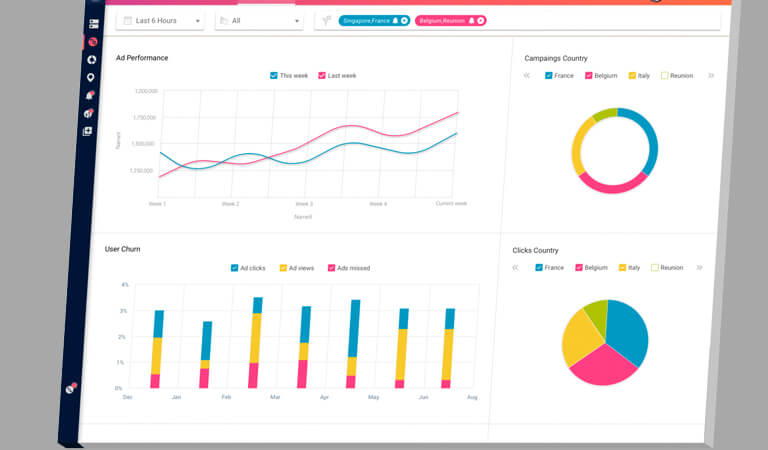Go to next legend page in Clicks Country
The width and height of the screenshot is (768, 450).
pyautogui.click(x=699, y=267)
